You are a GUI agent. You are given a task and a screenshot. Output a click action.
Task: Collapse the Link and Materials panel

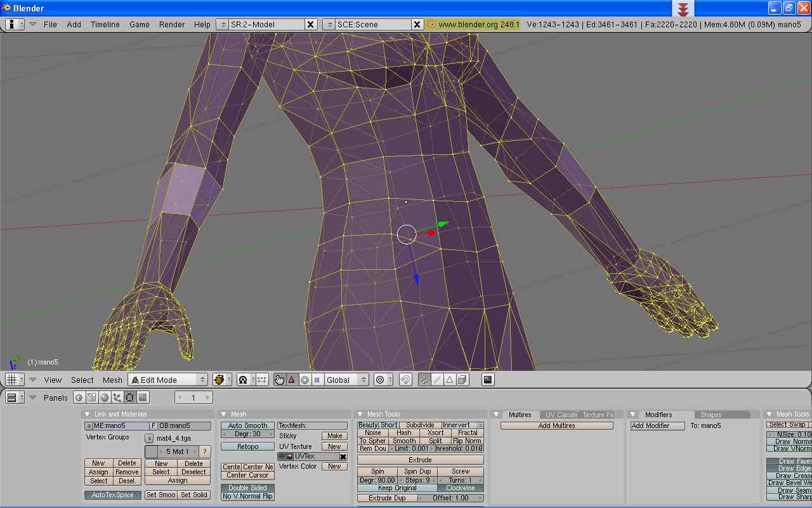88,414
